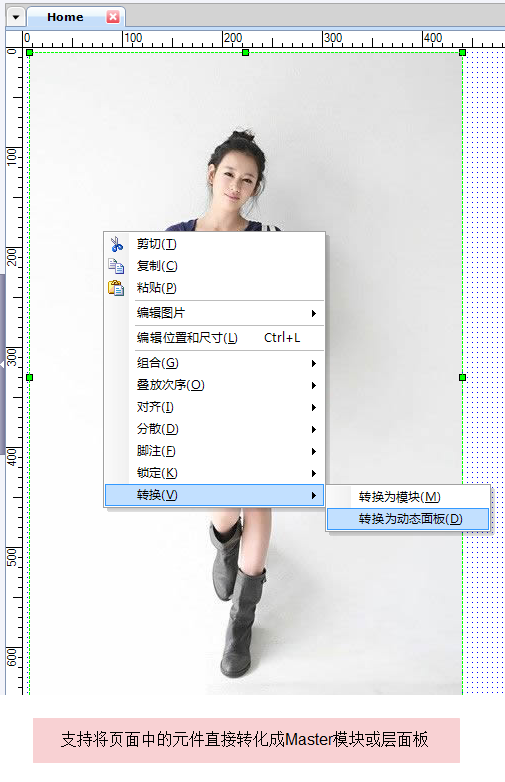
Task: Open the tab list dropdown arrow
Action: (16, 17)
